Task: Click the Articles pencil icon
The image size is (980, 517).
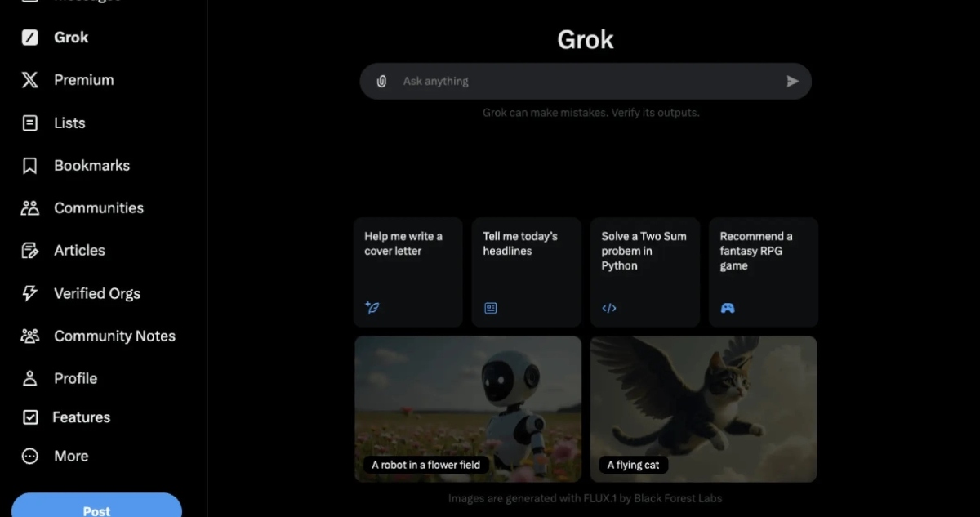Action: [30, 251]
